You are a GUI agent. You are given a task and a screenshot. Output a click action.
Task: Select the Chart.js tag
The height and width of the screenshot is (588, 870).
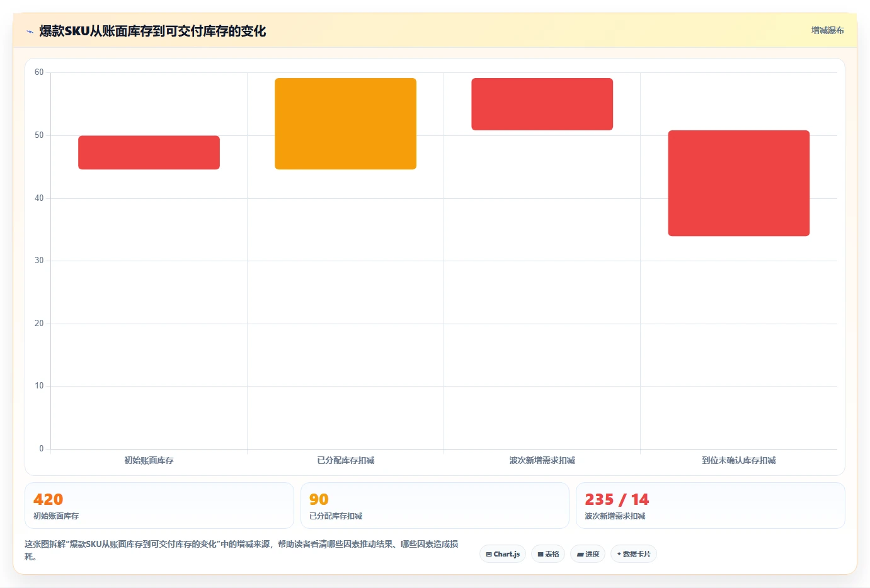click(503, 554)
